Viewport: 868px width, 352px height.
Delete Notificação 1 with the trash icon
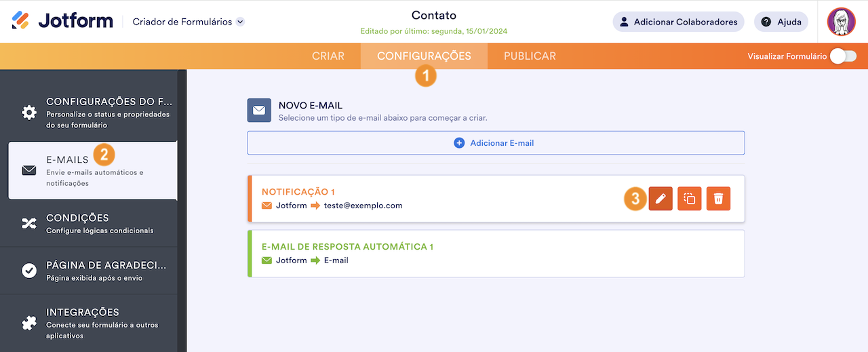[x=719, y=199]
